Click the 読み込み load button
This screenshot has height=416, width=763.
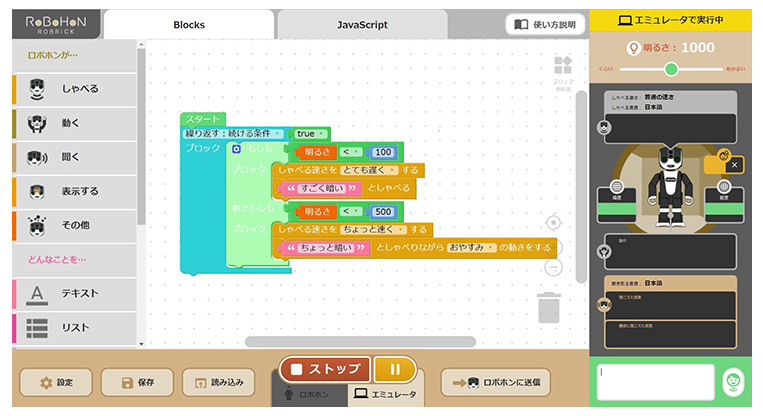click(218, 382)
